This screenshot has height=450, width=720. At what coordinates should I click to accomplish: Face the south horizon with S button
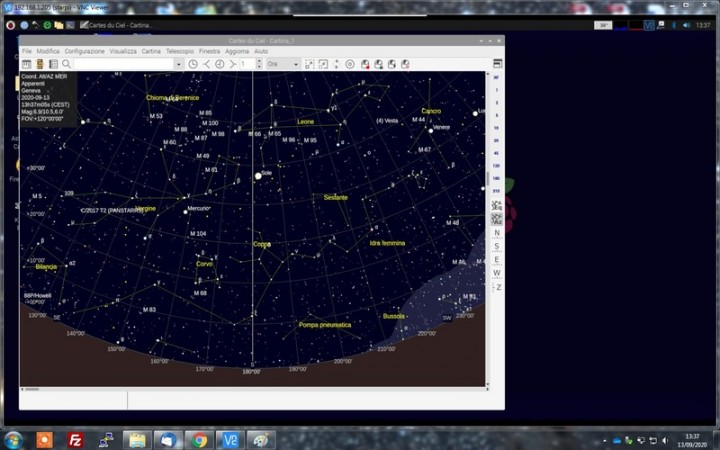(x=497, y=246)
